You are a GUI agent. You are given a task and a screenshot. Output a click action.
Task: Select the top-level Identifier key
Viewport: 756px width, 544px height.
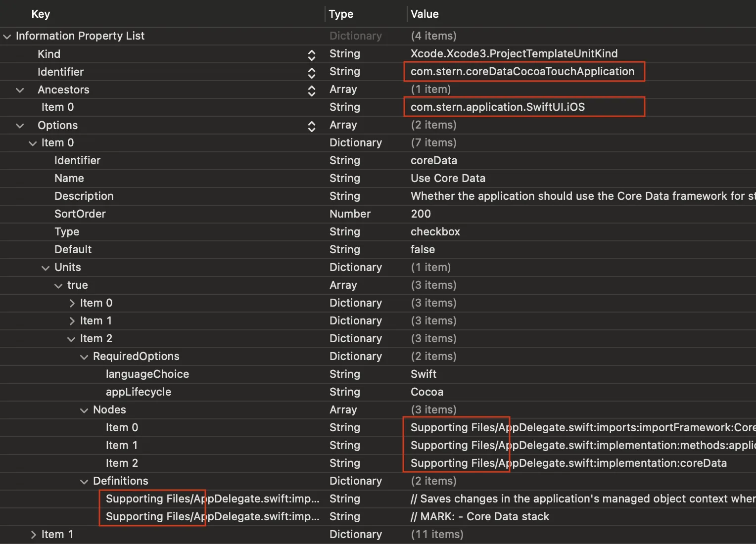pos(60,72)
